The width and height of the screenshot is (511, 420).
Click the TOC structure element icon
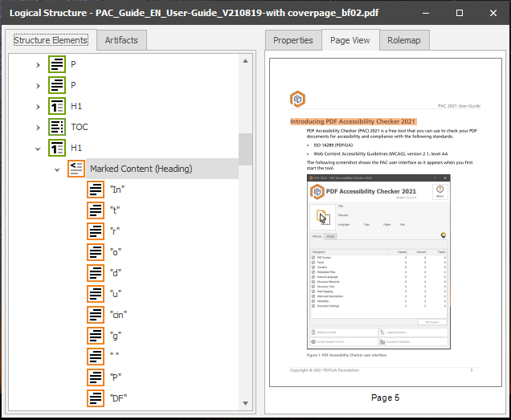[57, 127]
